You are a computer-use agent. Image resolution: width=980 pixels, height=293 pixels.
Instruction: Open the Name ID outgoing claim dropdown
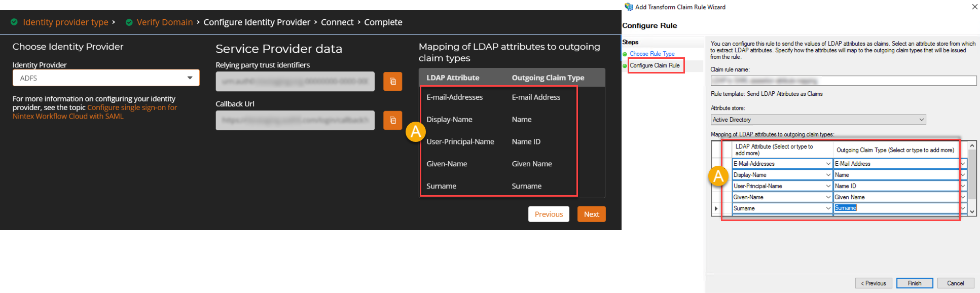click(x=963, y=186)
